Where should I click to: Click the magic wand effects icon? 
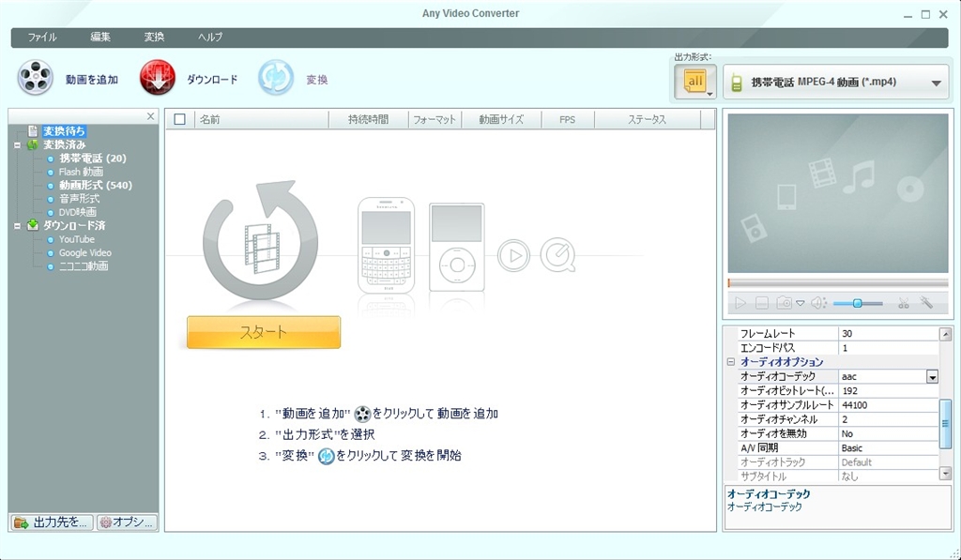[x=926, y=303]
